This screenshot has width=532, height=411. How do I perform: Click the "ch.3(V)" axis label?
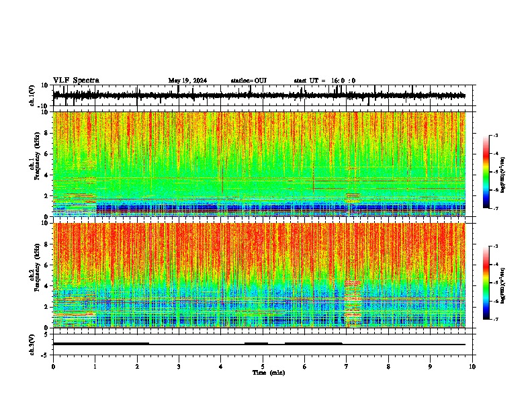pos(32,345)
